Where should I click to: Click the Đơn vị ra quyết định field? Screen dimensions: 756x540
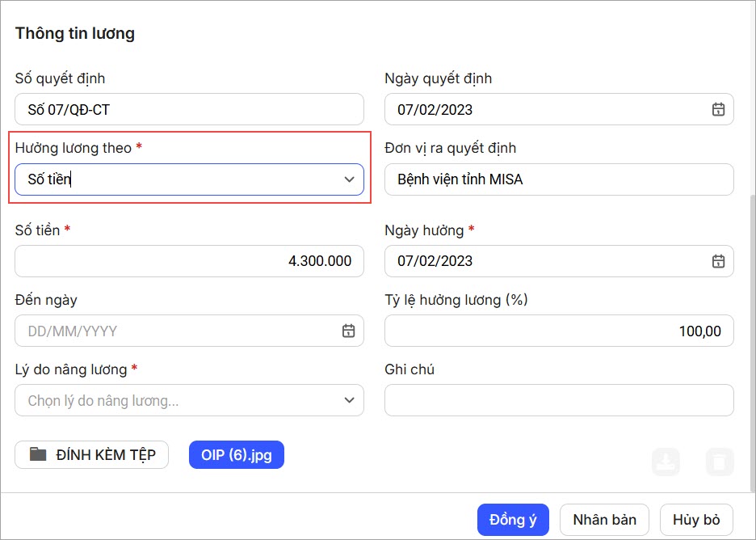click(x=559, y=179)
